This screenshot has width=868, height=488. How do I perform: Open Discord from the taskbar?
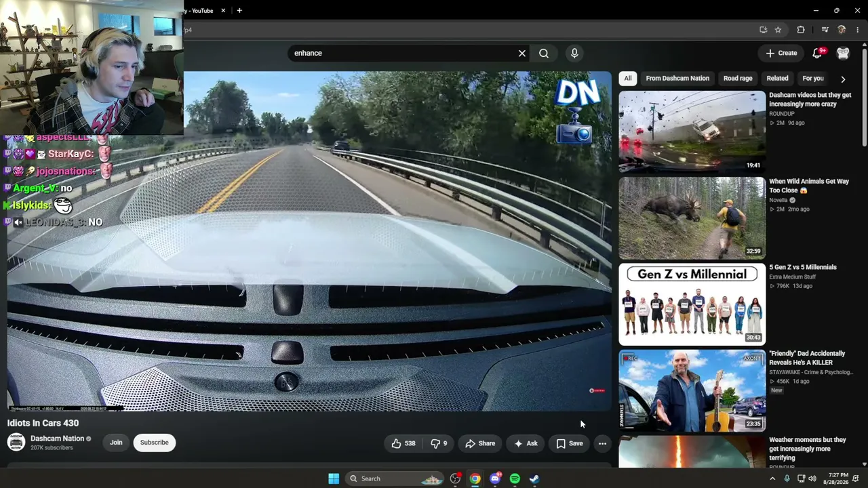pyautogui.click(x=496, y=479)
